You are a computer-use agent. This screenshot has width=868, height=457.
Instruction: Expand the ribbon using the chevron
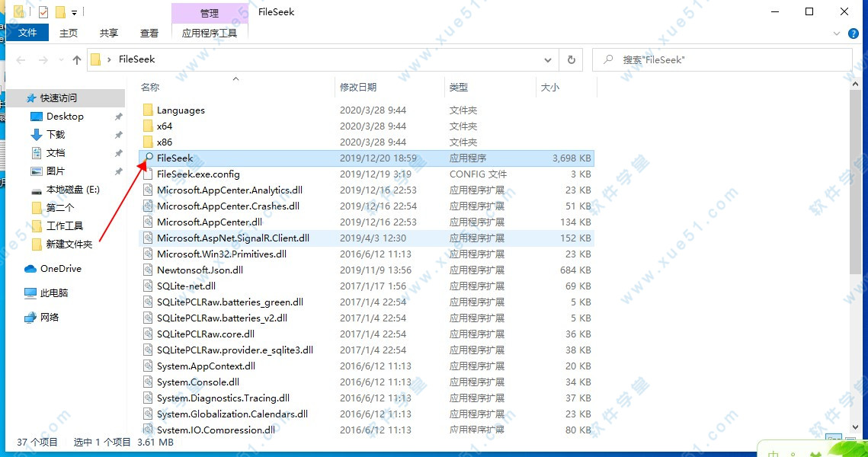(837, 34)
